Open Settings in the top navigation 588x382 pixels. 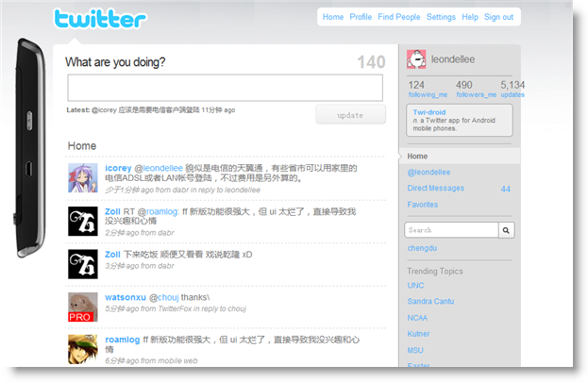(441, 17)
